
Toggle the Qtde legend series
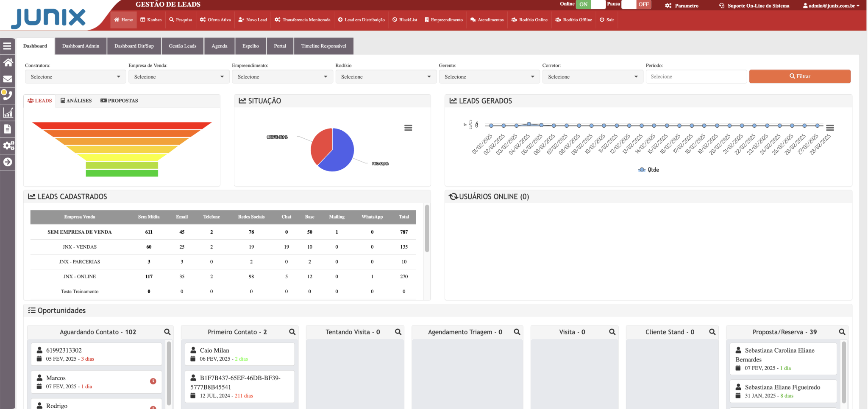(x=648, y=170)
